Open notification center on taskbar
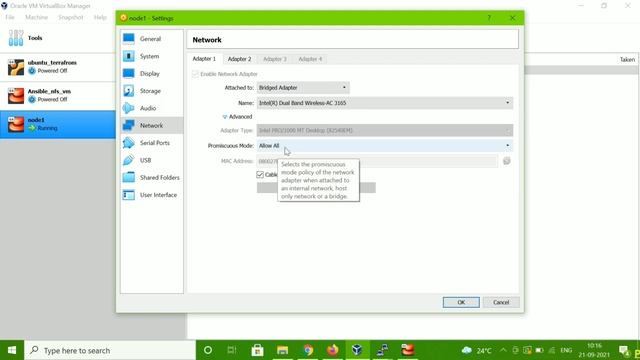This screenshot has width=640, height=360. (x=623, y=350)
